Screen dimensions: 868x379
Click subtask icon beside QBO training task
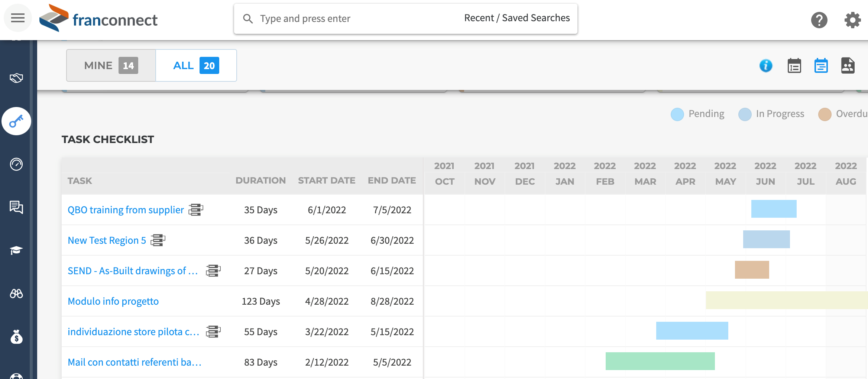tap(196, 210)
